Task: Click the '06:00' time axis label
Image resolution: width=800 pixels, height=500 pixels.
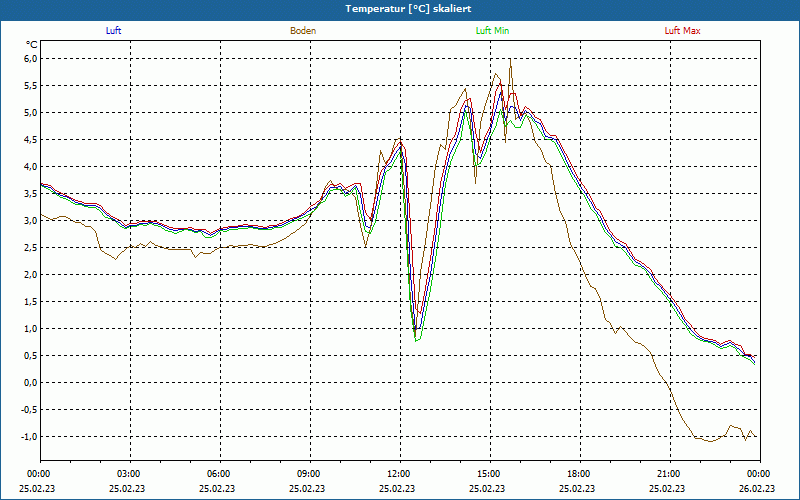Action: [x=218, y=474]
